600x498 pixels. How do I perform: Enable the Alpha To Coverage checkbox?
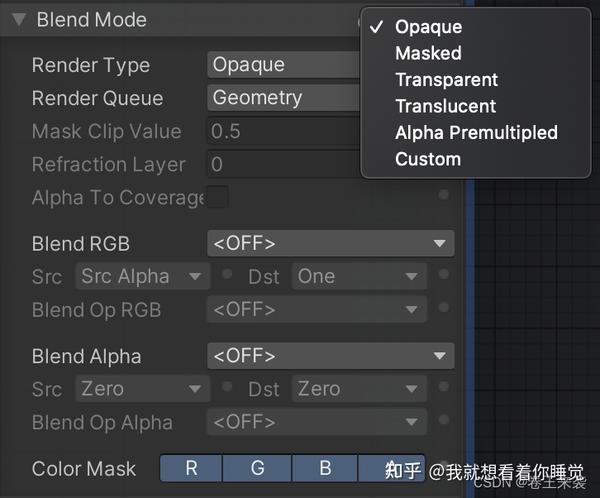pyautogui.click(x=217, y=197)
